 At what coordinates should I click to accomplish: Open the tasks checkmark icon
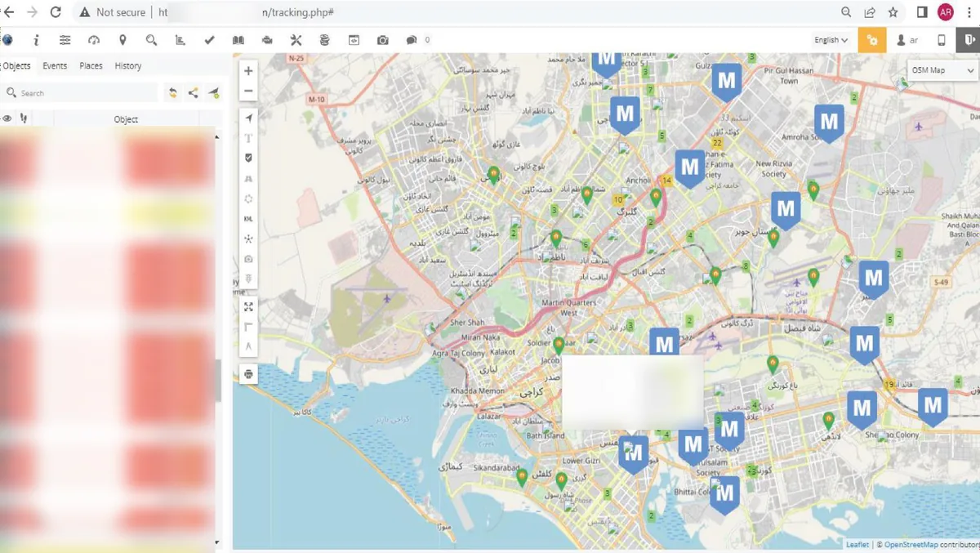tap(209, 40)
